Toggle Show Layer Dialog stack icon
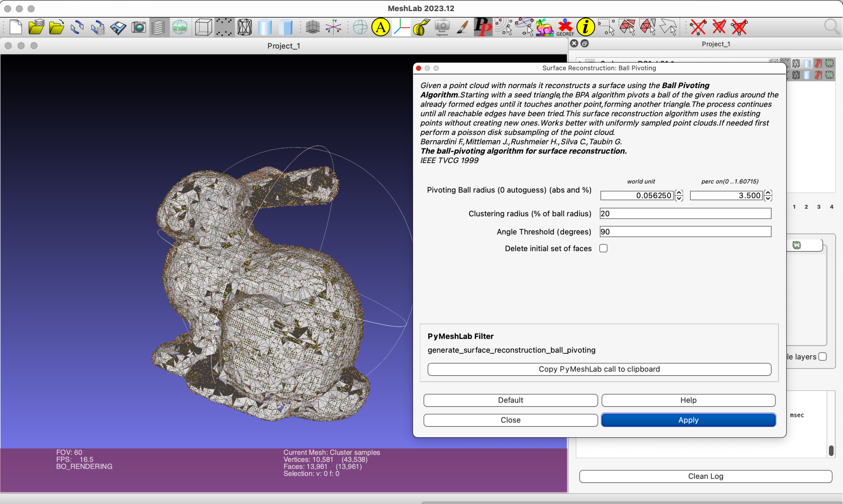The height and width of the screenshot is (504, 843). pos(159,28)
